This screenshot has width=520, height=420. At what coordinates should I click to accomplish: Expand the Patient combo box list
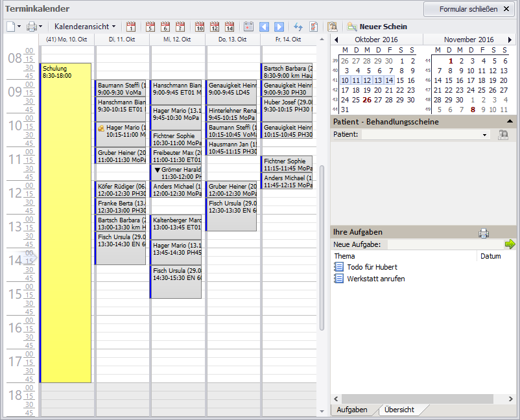click(485, 135)
